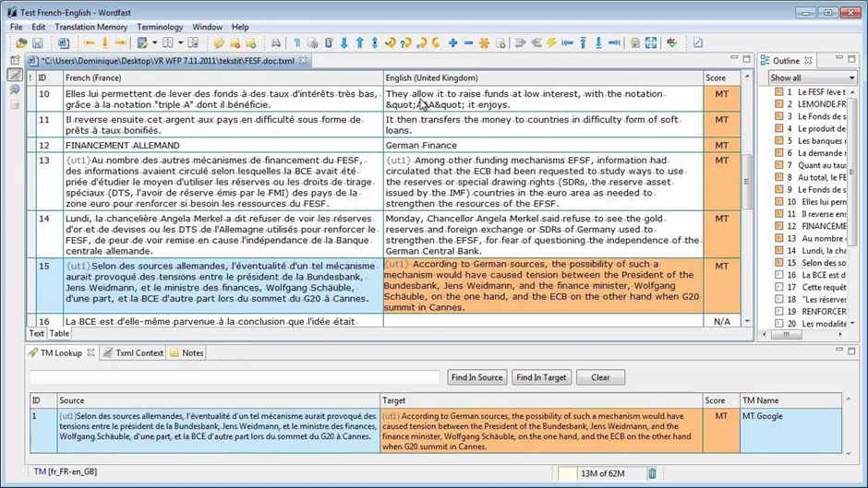Viewport: 868px width, 488px height.
Task: Switch to the Text view tab
Action: (x=37, y=333)
